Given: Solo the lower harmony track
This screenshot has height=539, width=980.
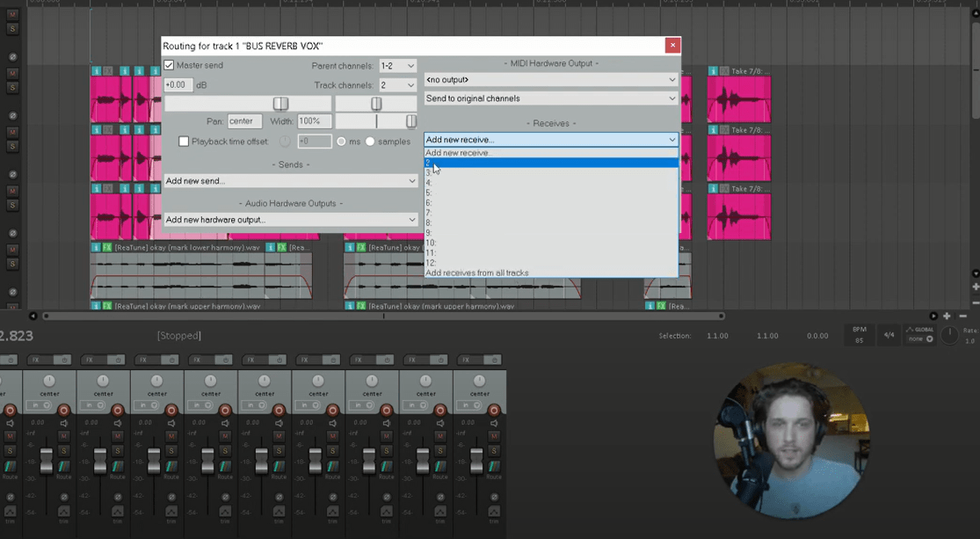Looking at the screenshot, I should coord(12,264).
